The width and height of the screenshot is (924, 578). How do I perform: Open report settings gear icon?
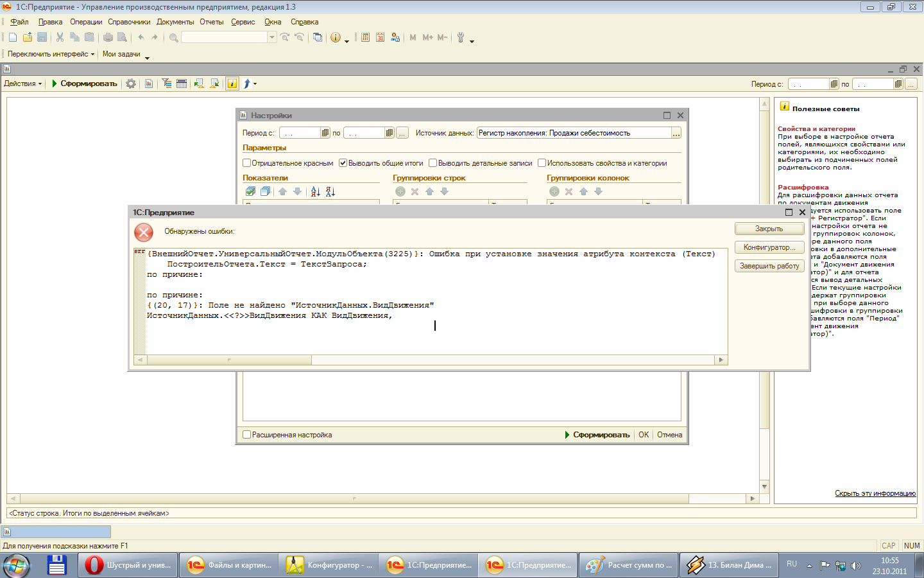point(131,83)
